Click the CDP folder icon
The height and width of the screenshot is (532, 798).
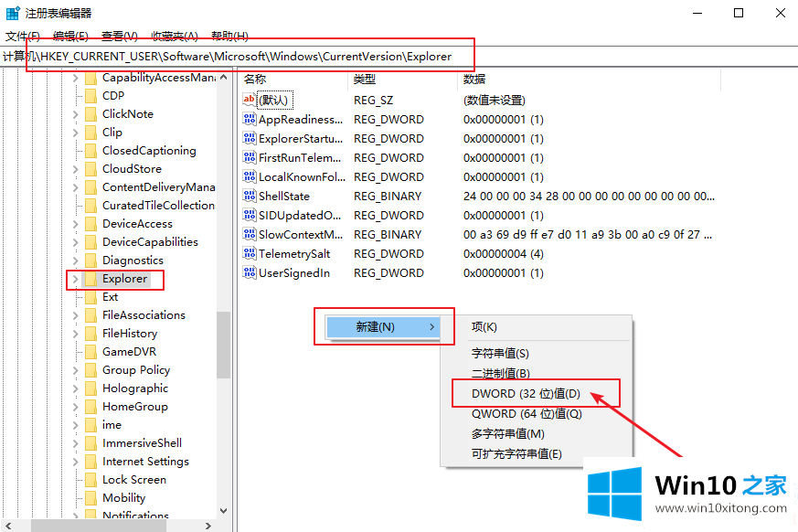pos(90,96)
